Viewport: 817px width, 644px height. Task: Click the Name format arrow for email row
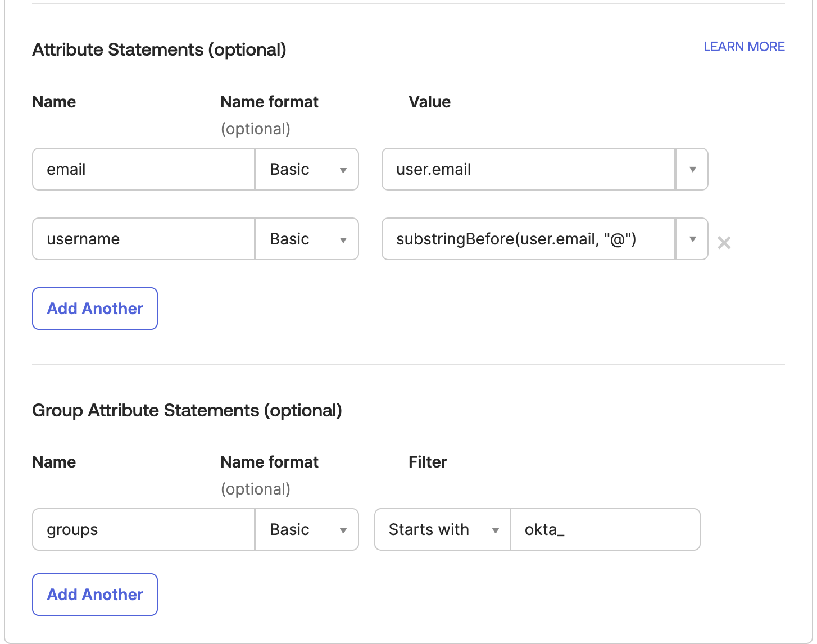tap(343, 169)
